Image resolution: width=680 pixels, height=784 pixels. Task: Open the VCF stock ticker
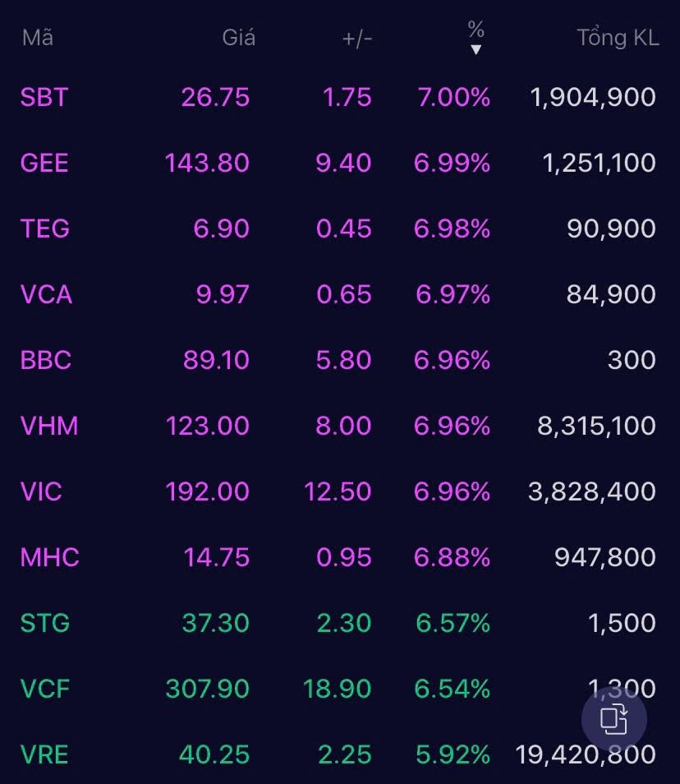(44, 689)
